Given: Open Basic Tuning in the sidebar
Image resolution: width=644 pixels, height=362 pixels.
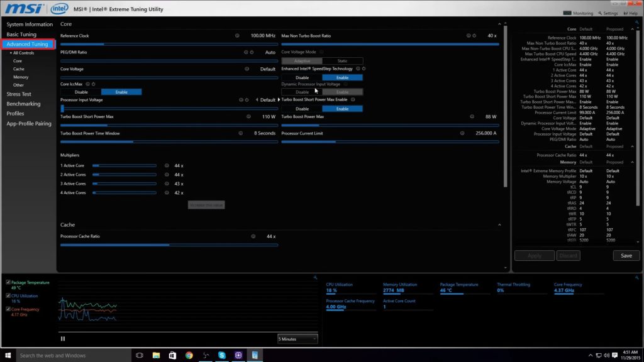Looking at the screenshot, I should coord(21,35).
